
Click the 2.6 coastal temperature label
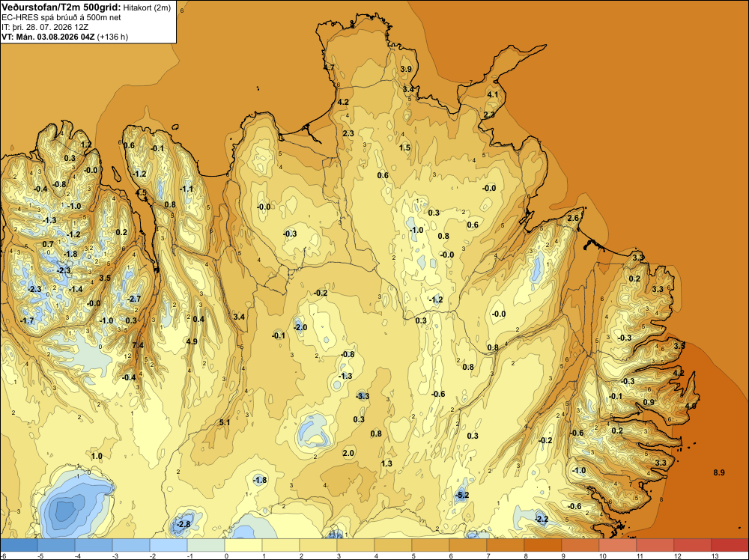pos(573,218)
